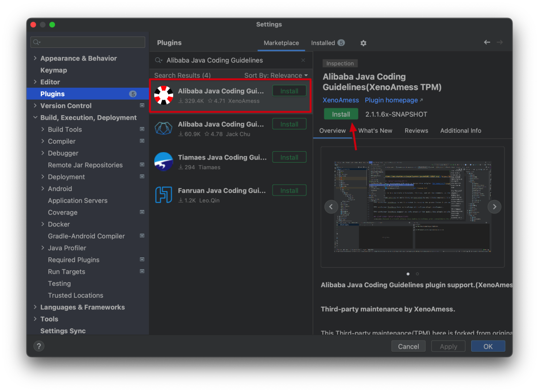The image size is (539, 392).
Task: Expand Appearance & Behavior settings
Action: point(35,58)
